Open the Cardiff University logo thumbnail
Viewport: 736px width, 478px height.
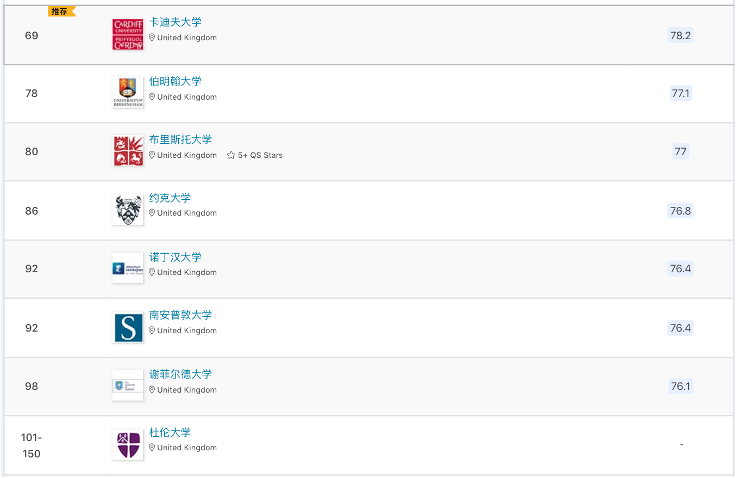tap(128, 34)
